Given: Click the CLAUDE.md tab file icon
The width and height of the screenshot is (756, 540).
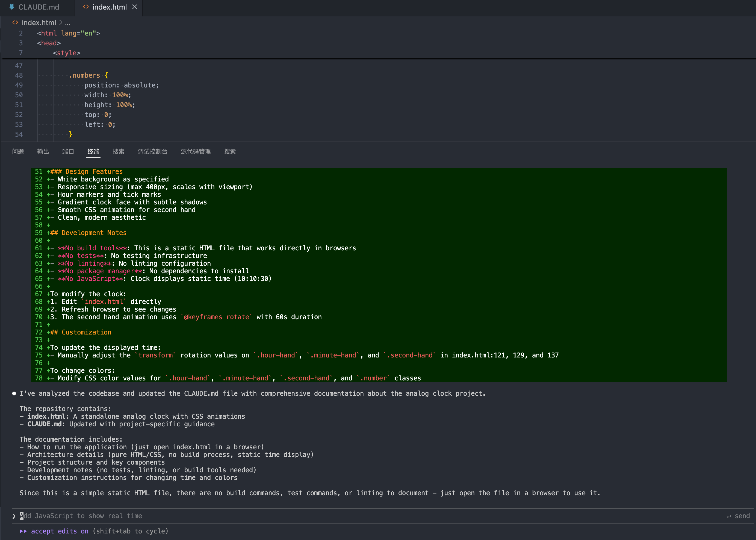Looking at the screenshot, I should (12, 7).
